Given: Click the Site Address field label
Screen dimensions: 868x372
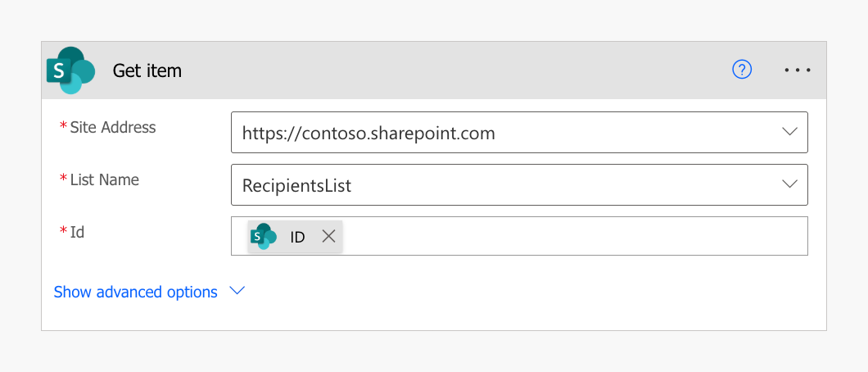Looking at the screenshot, I should pos(113,127).
